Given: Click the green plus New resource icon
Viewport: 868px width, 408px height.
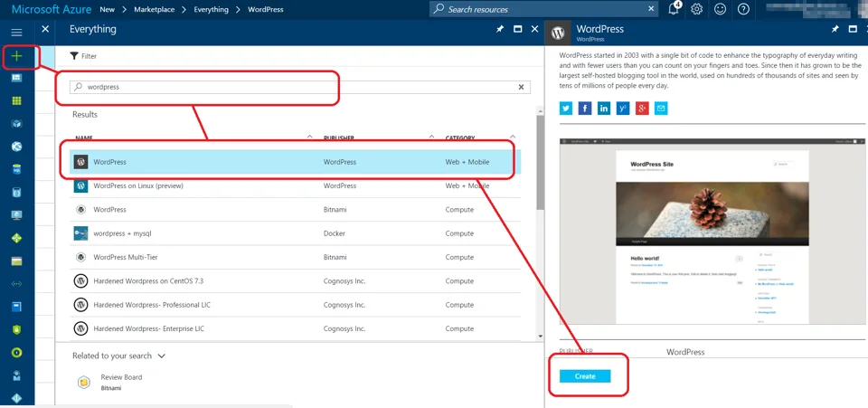Looking at the screenshot, I should tap(17, 56).
